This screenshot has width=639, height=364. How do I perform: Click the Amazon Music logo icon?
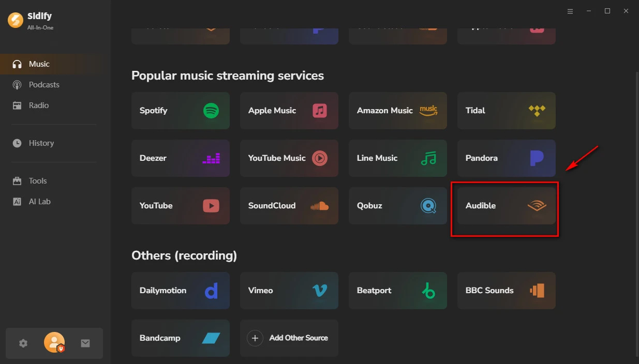click(428, 111)
